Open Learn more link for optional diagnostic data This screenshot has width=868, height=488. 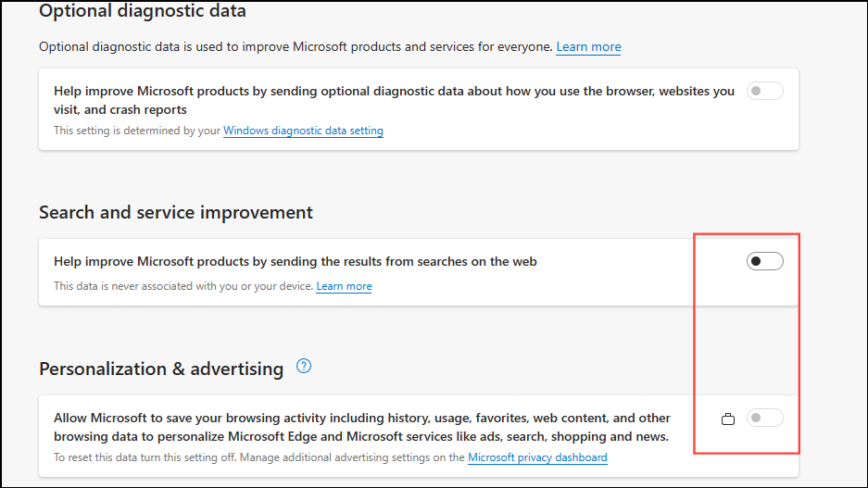pyautogui.click(x=588, y=46)
